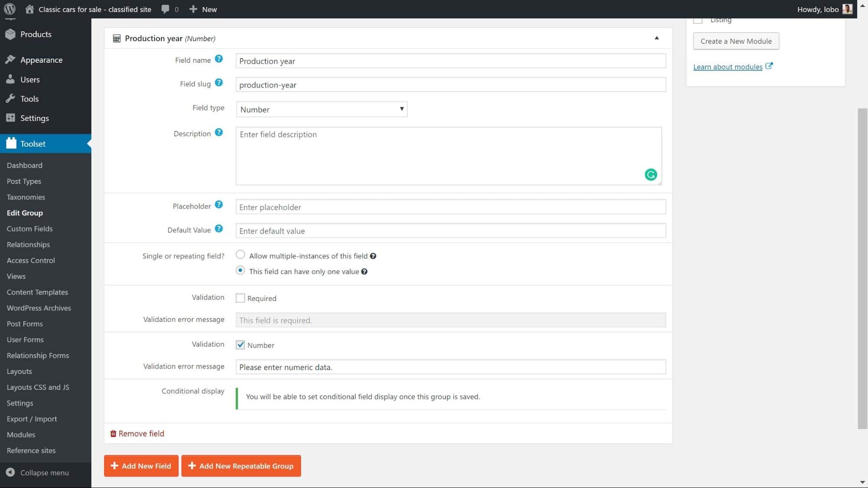Click the Toolset sidebar icon

click(11, 144)
